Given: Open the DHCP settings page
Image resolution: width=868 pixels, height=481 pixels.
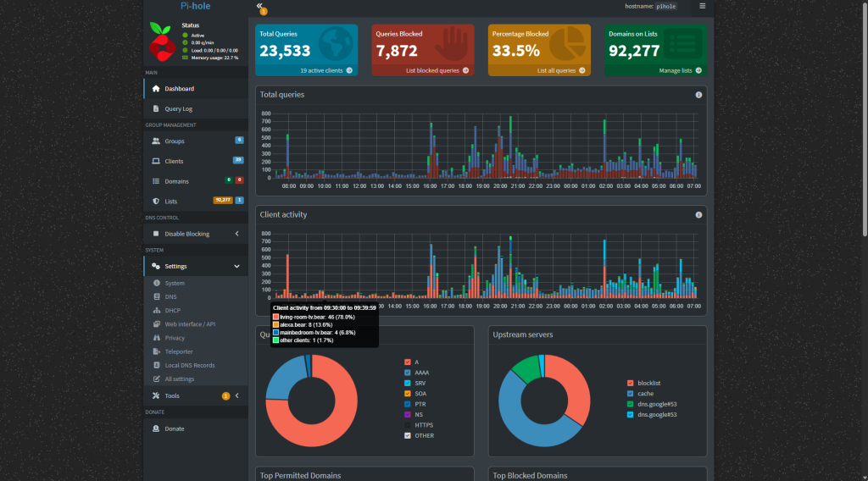Looking at the screenshot, I should (x=172, y=311).
